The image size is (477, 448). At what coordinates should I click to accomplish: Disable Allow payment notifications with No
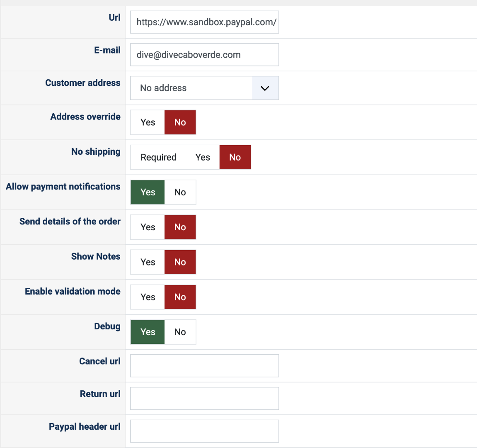[x=180, y=192]
